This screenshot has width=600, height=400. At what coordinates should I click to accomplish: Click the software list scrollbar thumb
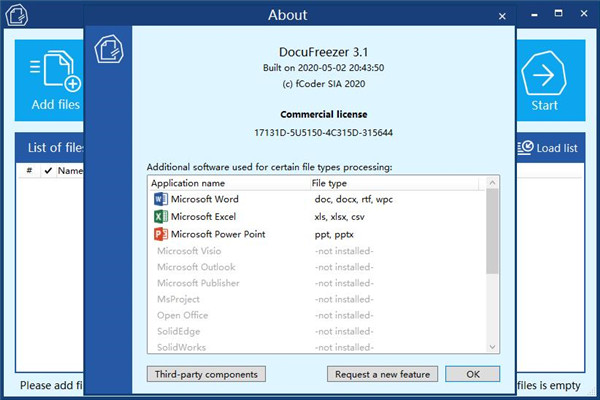(x=491, y=230)
